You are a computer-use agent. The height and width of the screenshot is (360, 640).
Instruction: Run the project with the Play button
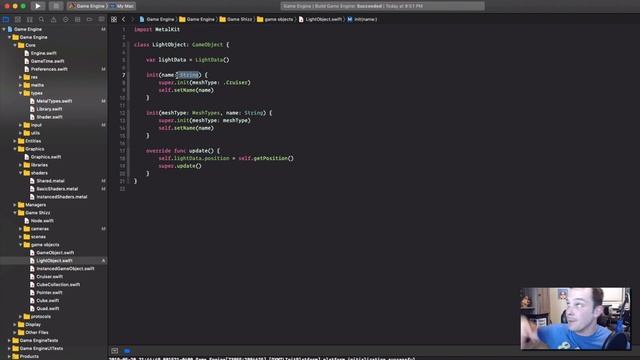tap(38, 6)
